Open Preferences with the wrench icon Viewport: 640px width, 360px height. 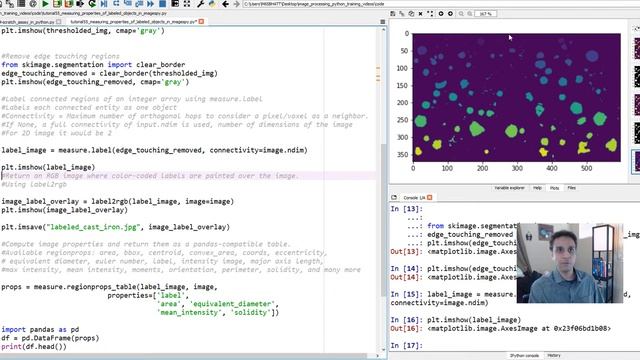tap(200, 4)
